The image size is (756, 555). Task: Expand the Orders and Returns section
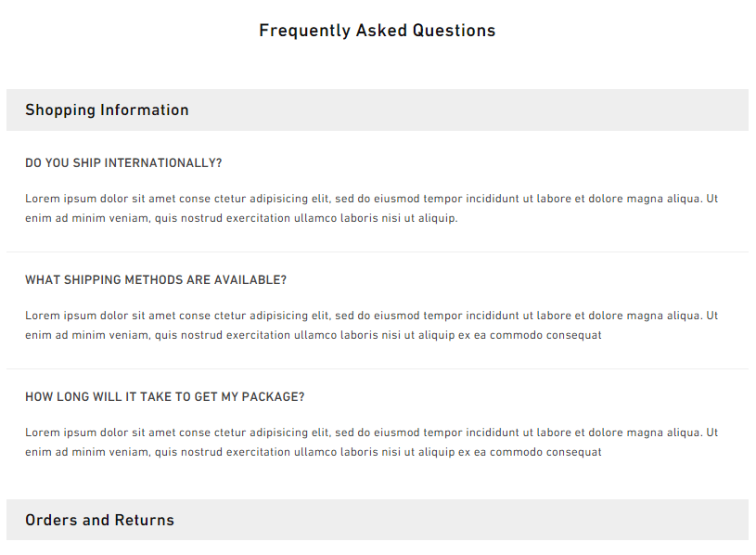377,520
